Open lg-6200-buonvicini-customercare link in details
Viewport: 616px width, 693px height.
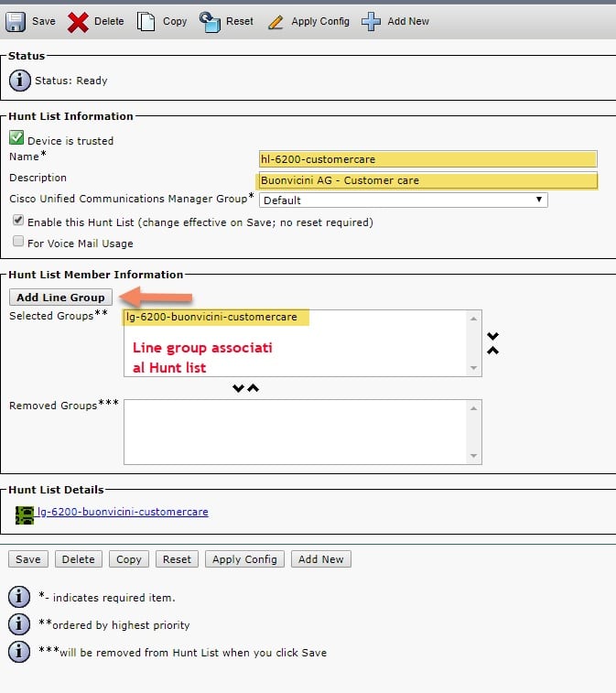click(123, 512)
